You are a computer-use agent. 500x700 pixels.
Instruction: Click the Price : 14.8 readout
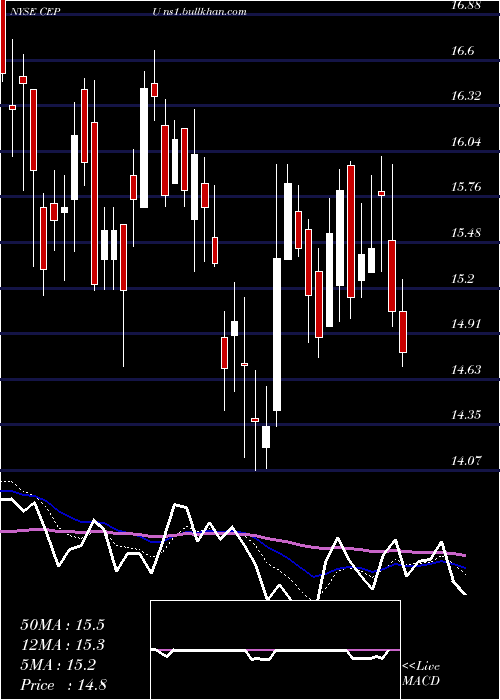tap(63, 685)
